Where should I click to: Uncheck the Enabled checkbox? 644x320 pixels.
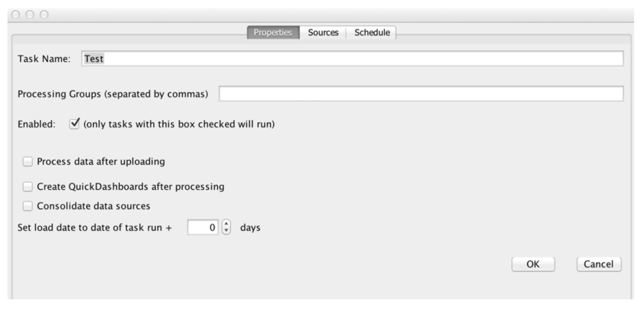click(74, 124)
